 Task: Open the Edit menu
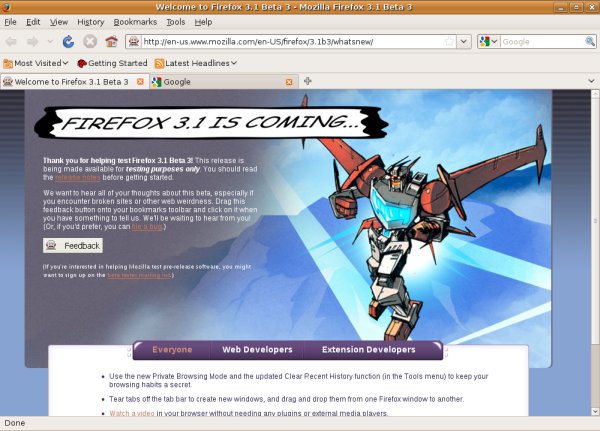[33, 22]
